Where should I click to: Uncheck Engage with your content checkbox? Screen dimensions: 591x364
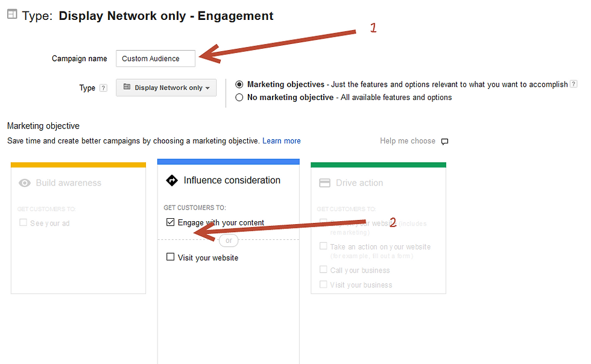[170, 222]
